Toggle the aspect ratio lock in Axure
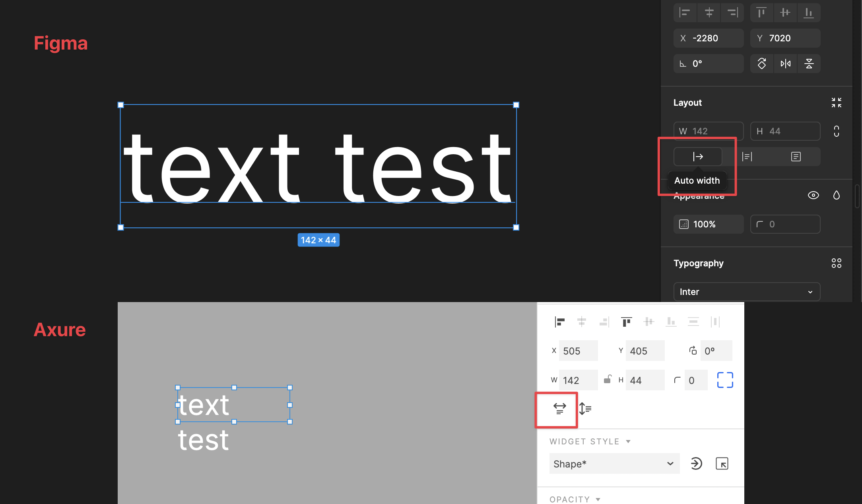 pyautogui.click(x=608, y=380)
